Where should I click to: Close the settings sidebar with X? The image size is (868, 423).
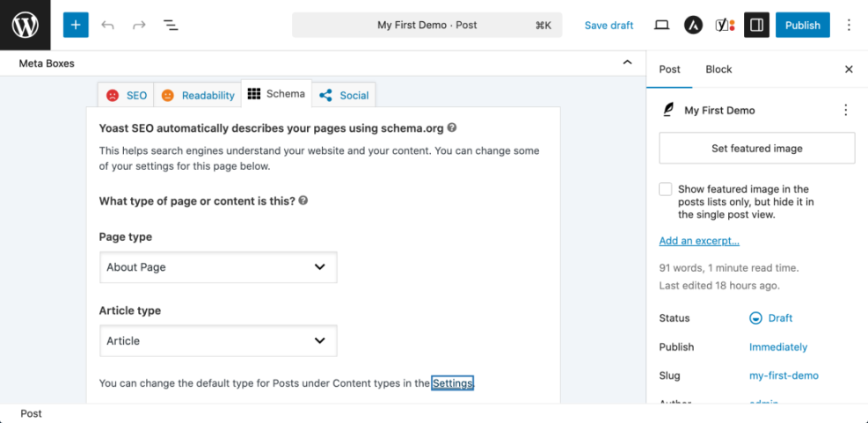pyautogui.click(x=849, y=69)
